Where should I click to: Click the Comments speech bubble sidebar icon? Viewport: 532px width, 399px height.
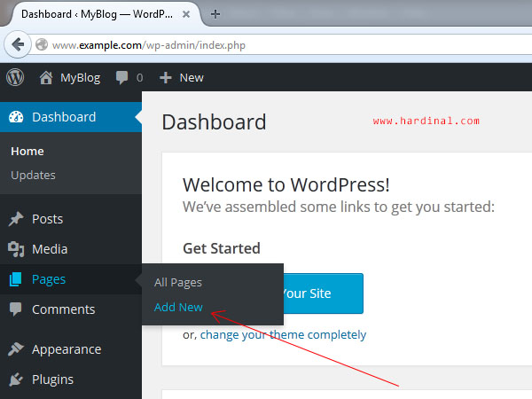pyautogui.click(x=16, y=309)
